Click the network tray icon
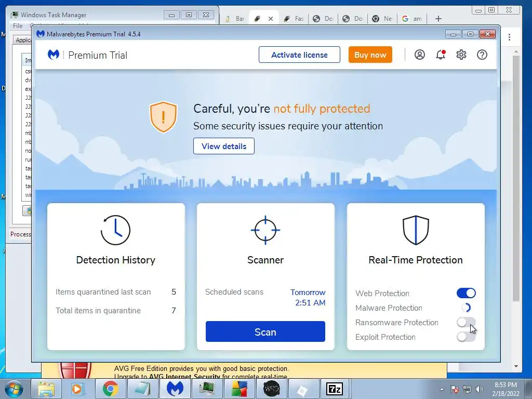Viewport: 532px width, 399px height. pyautogui.click(x=467, y=389)
